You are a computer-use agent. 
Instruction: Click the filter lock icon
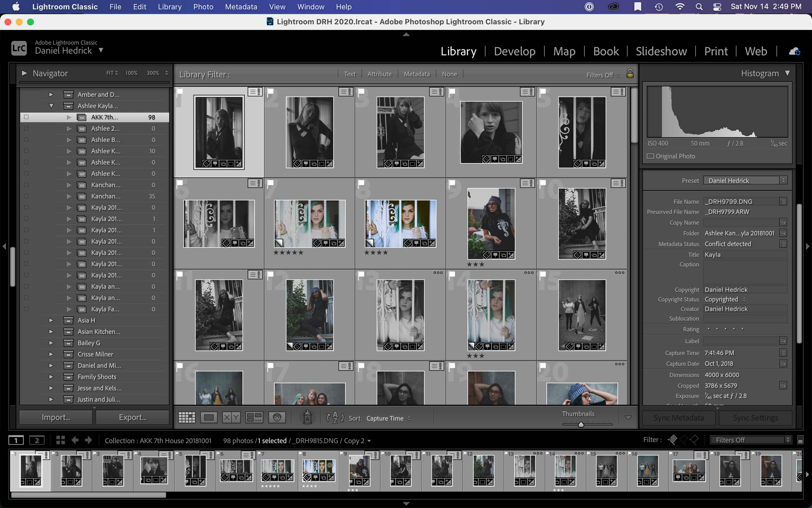[x=630, y=74]
